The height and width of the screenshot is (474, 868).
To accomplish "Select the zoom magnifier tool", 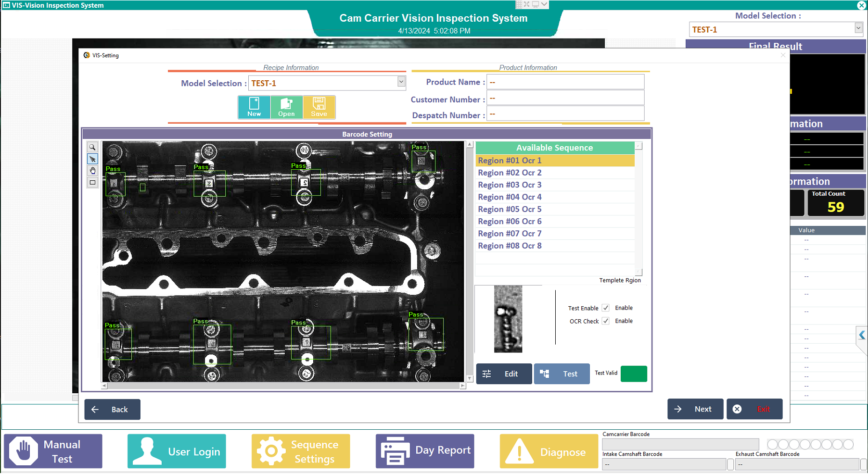I will [92, 148].
